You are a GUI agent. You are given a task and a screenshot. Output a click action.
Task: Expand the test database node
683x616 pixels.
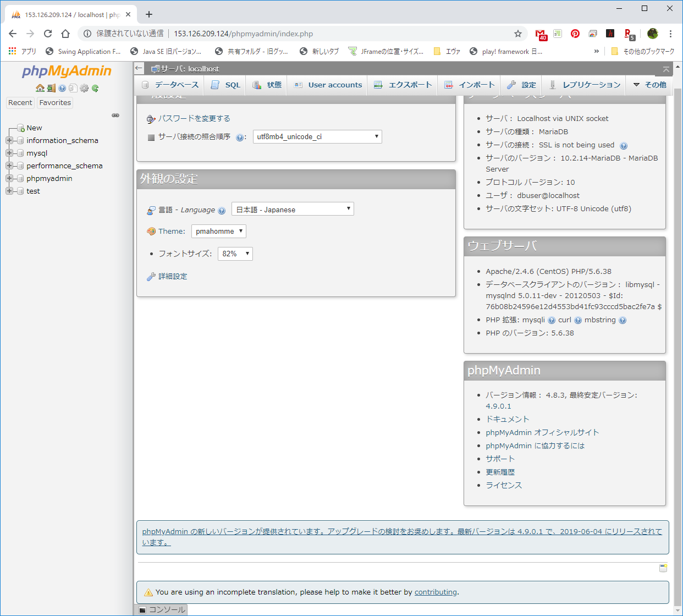(x=9, y=191)
